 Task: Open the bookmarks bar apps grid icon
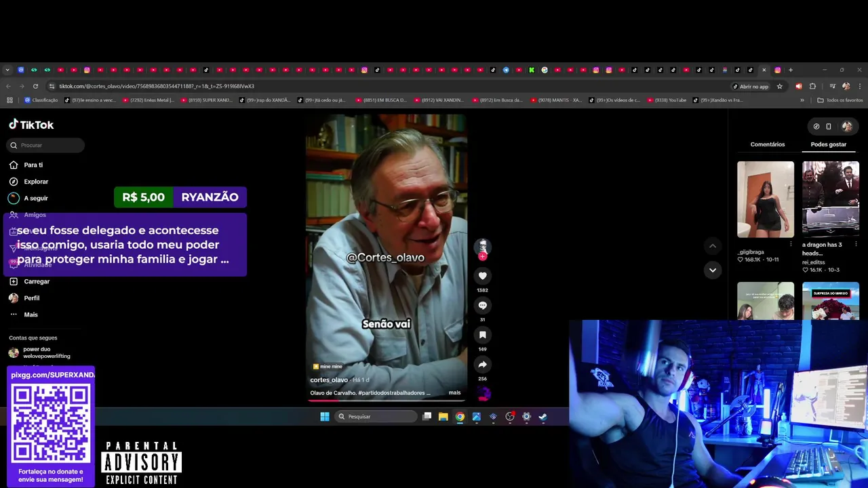coord(9,100)
